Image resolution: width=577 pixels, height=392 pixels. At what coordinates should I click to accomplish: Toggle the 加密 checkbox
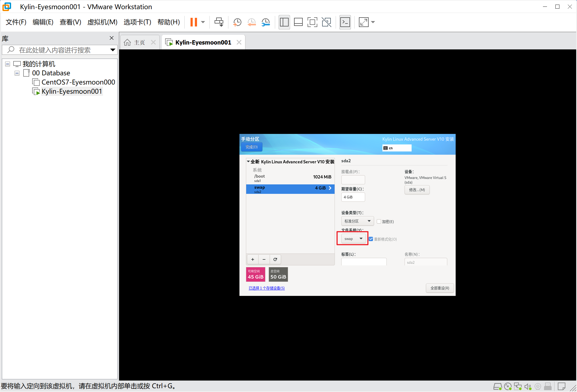tap(378, 221)
